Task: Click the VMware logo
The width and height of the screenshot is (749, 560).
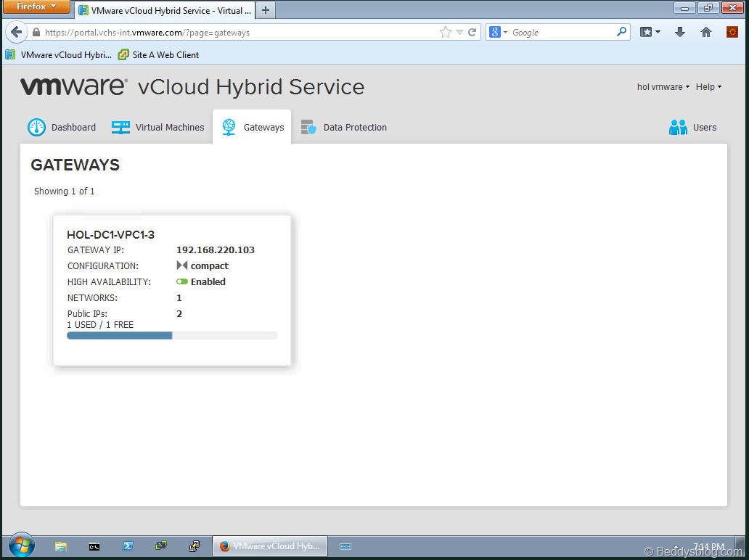Action: 73,86
